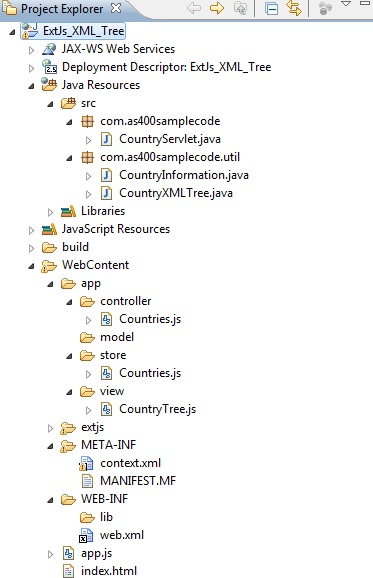The width and height of the screenshot is (373, 578).
Task: Select Countries.js under store folder
Action: (x=150, y=373)
